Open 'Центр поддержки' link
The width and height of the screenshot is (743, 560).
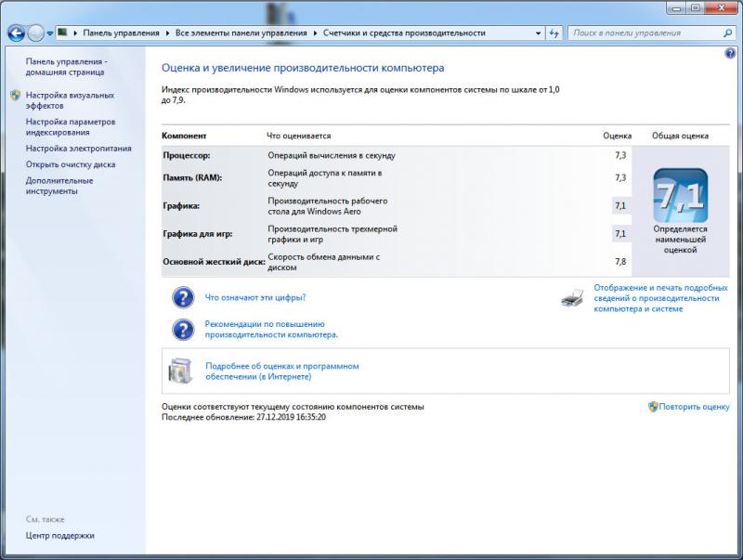click(x=59, y=535)
